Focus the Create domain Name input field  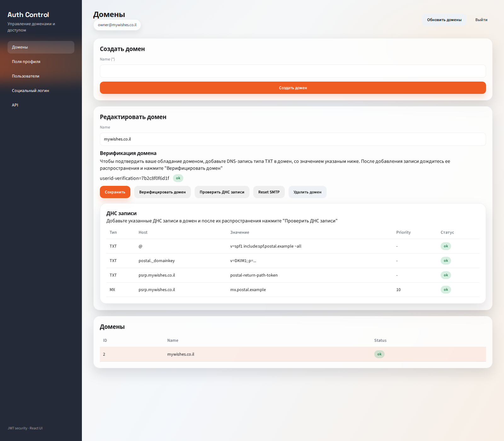pos(293,71)
